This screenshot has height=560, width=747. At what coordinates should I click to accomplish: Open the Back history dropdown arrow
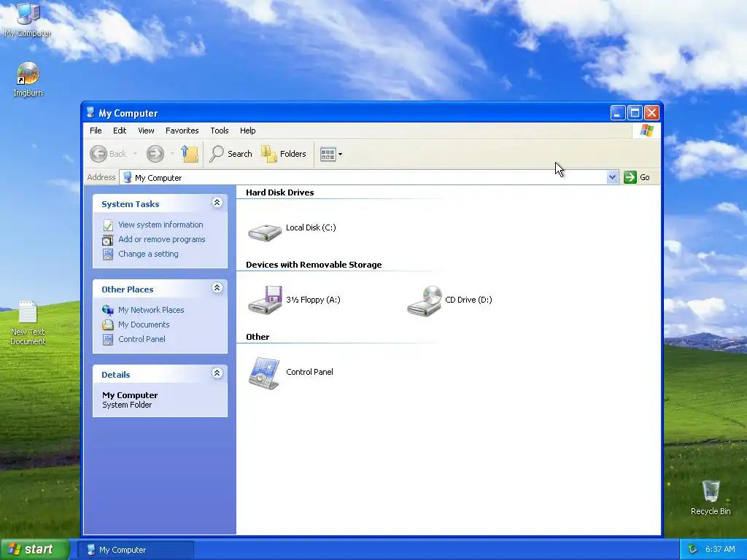tap(135, 154)
